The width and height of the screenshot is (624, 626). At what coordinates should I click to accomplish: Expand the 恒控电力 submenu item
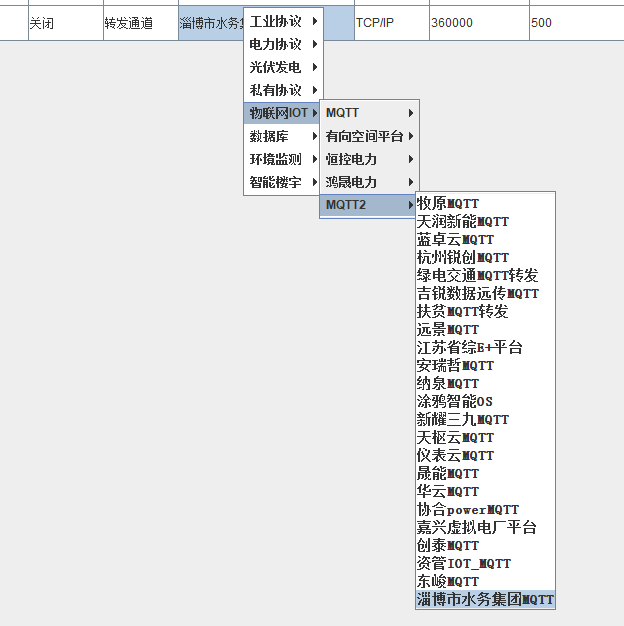coord(369,159)
